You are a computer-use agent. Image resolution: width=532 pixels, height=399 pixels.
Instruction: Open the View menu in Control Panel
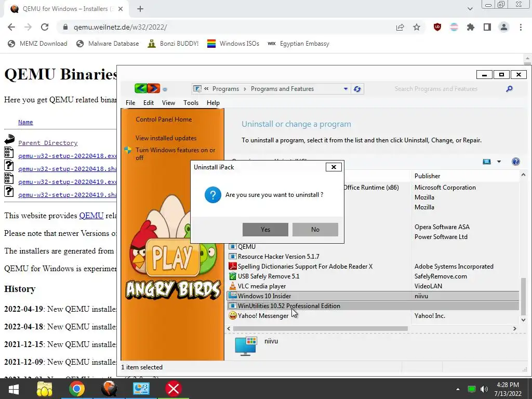(x=168, y=103)
